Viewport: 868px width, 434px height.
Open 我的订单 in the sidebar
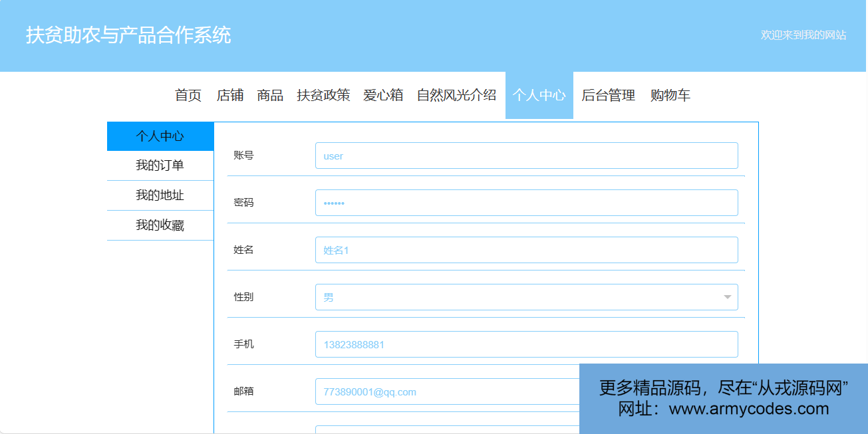point(160,165)
